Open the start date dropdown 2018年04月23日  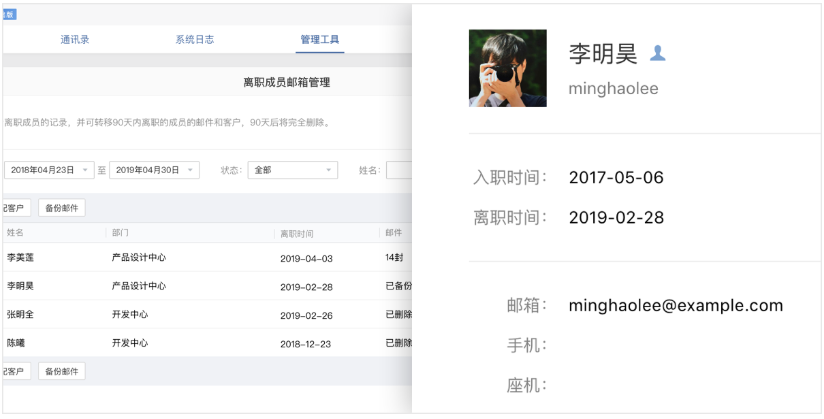tap(49, 170)
